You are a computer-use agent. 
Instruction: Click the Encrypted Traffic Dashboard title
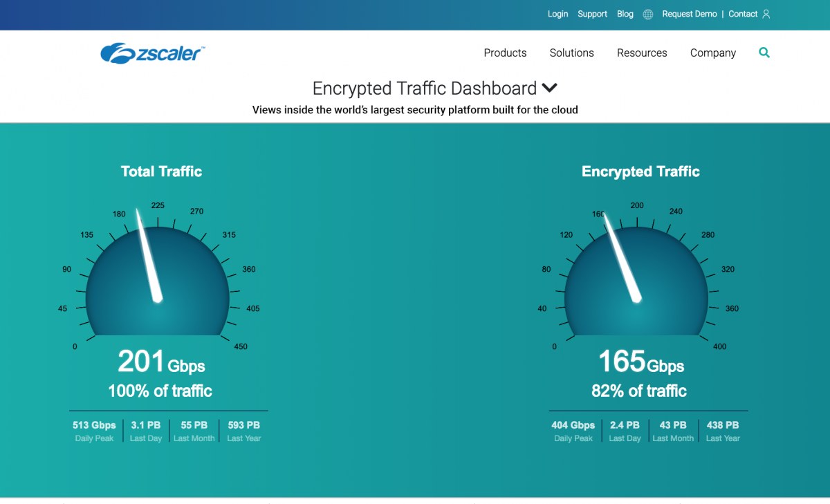pos(424,88)
